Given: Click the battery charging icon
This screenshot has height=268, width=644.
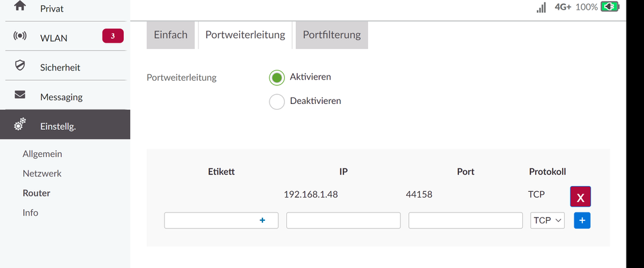Looking at the screenshot, I should pyautogui.click(x=609, y=7).
